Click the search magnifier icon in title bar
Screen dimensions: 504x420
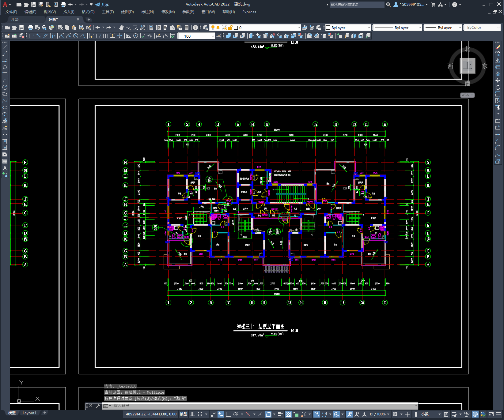coord(388,4)
